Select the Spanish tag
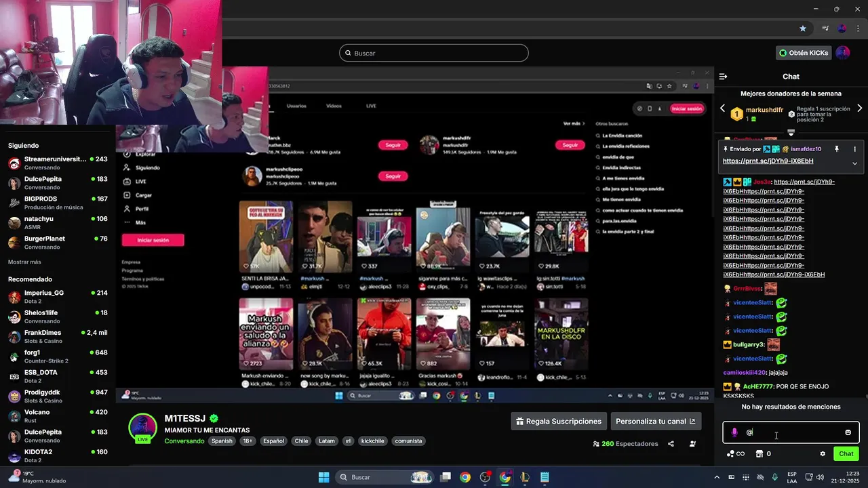Viewport: 868px width, 488px height. (222, 441)
